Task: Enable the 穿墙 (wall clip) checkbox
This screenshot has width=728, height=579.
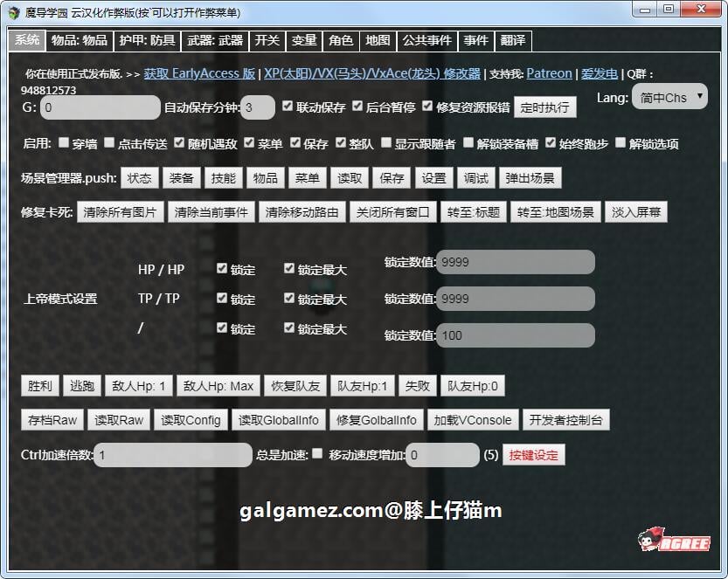Action: pyautogui.click(x=63, y=141)
